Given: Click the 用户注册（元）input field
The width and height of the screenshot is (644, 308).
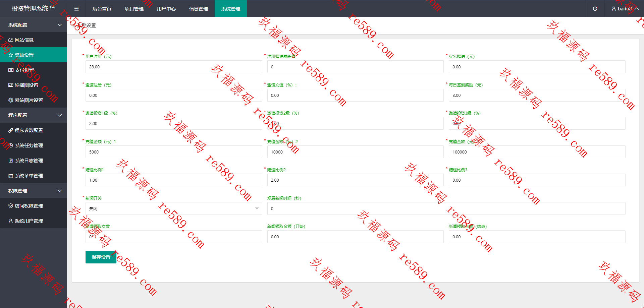Looking at the screenshot, I should [x=174, y=67].
